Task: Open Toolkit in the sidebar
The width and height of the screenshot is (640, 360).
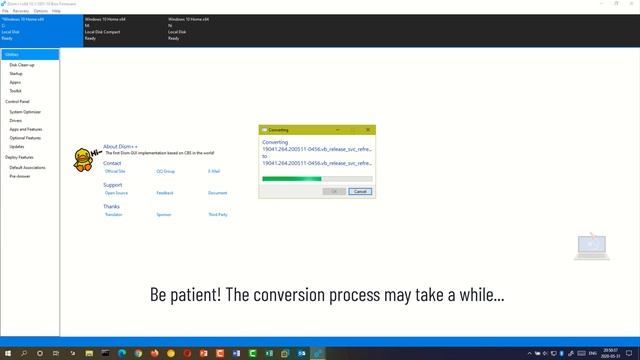Action: tap(16, 91)
